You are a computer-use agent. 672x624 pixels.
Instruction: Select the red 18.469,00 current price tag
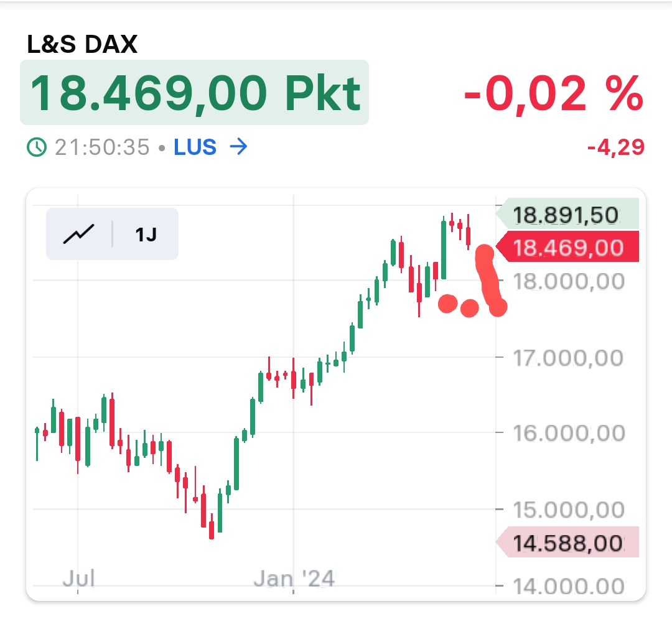click(568, 248)
